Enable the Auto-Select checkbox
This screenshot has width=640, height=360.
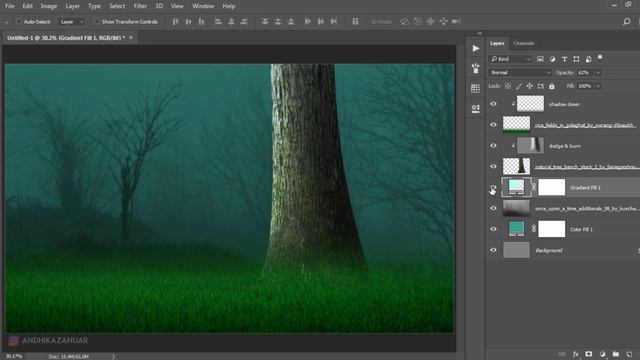click(19, 22)
